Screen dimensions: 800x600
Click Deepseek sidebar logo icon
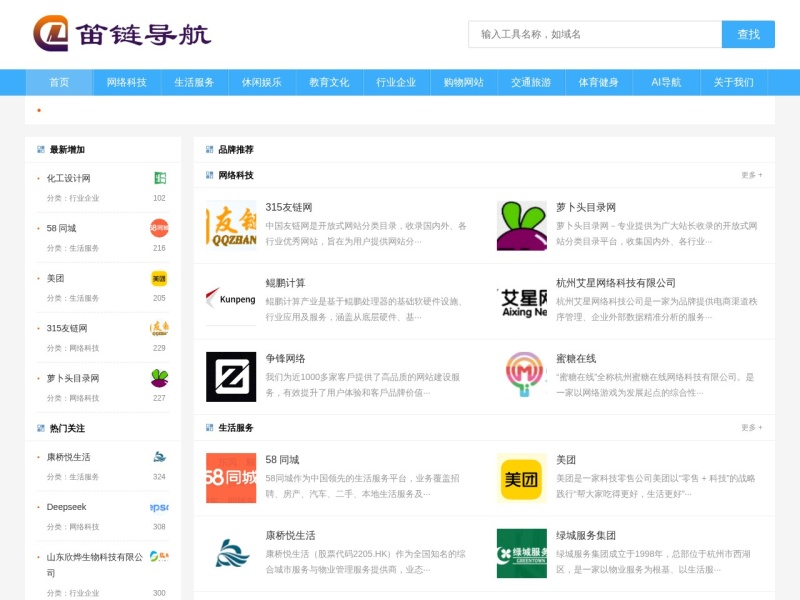point(159,507)
